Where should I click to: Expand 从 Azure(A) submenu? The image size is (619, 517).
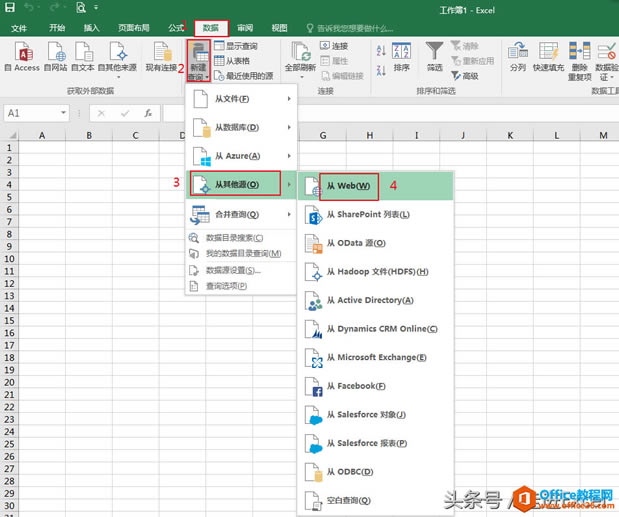click(242, 156)
